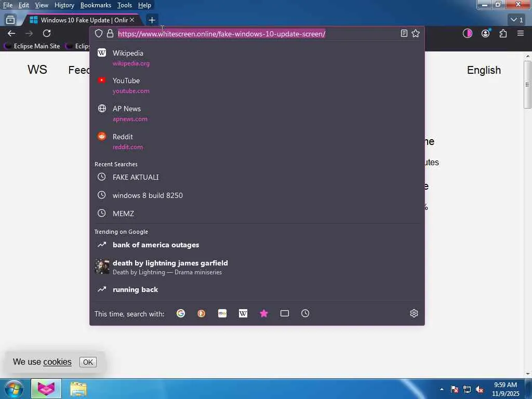Open a new tab with plus button

[152, 20]
